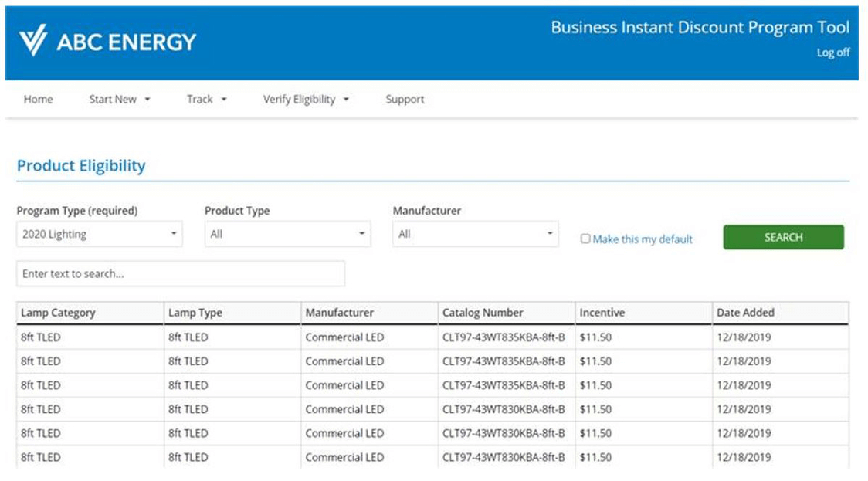Expand the Track menu
Viewport: 868px width, 481px height.
coord(206,99)
